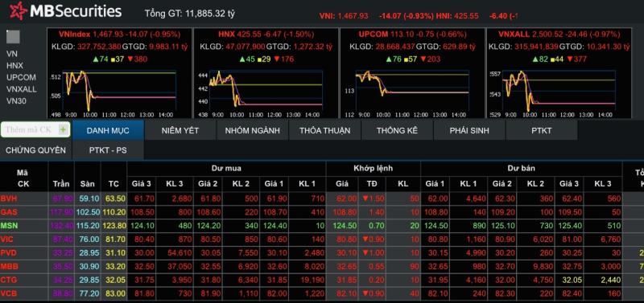The height and width of the screenshot is (303, 644).
Task: Go to the THỐNG KÊ tab
Action: [397, 130]
